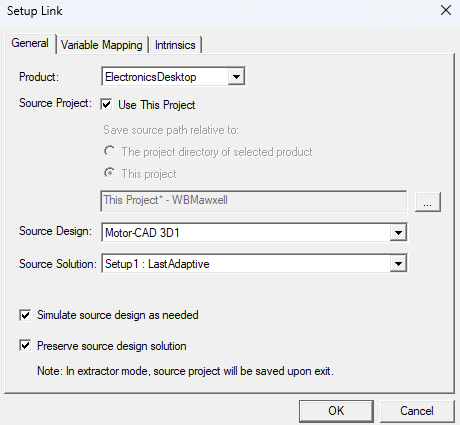Toggle Simulate source design as needed
This screenshot has width=460, height=425.
[x=25, y=315]
